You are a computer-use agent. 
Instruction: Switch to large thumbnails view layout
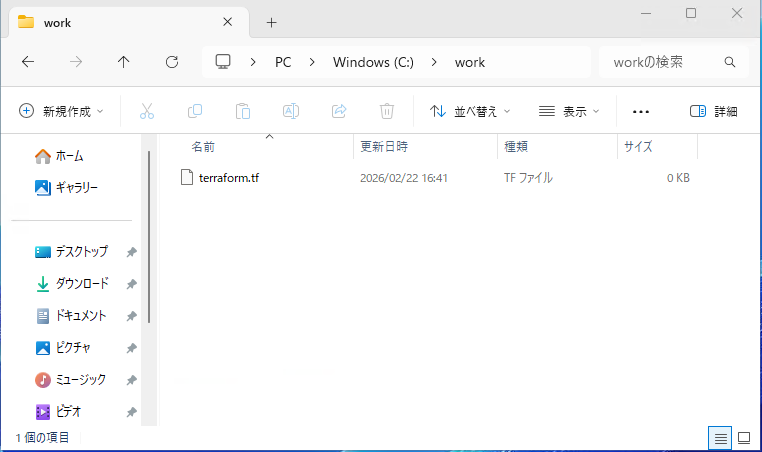744,438
